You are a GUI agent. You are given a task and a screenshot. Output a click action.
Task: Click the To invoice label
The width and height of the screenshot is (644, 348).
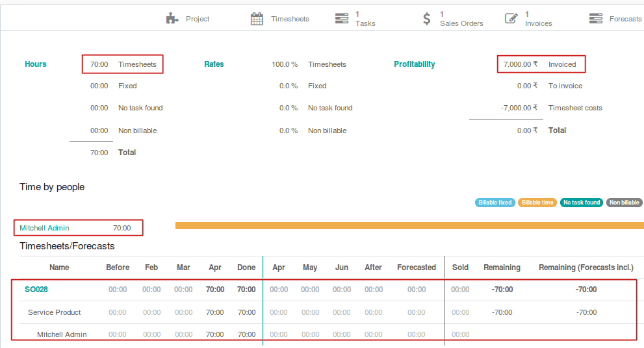click(x=565, y=86)
